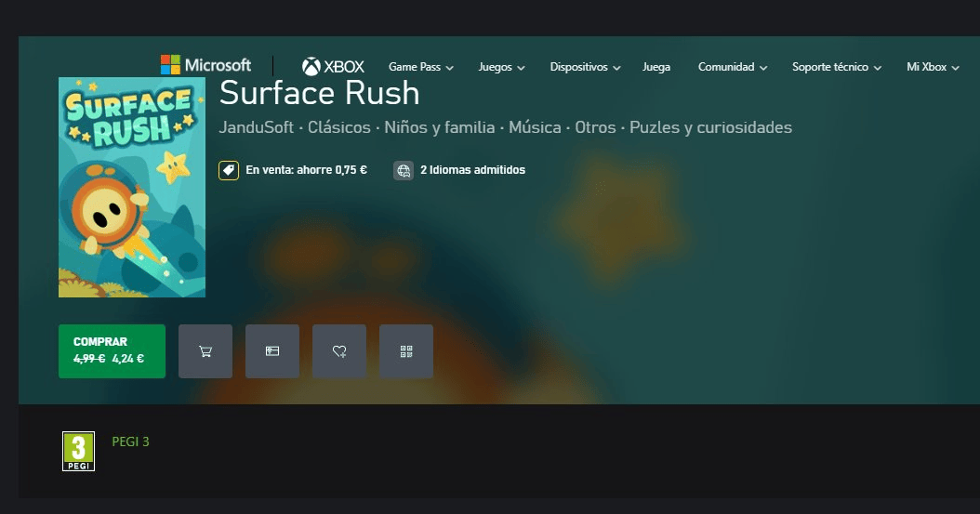
Task: Click 'En venta: ahorre 0,75 €' text
Action: click(306, 170)
